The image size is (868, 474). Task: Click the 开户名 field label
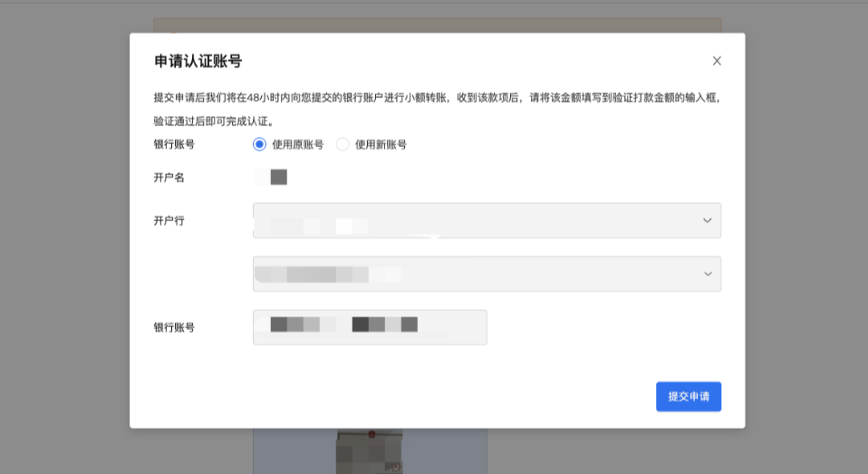click(169, 177)
